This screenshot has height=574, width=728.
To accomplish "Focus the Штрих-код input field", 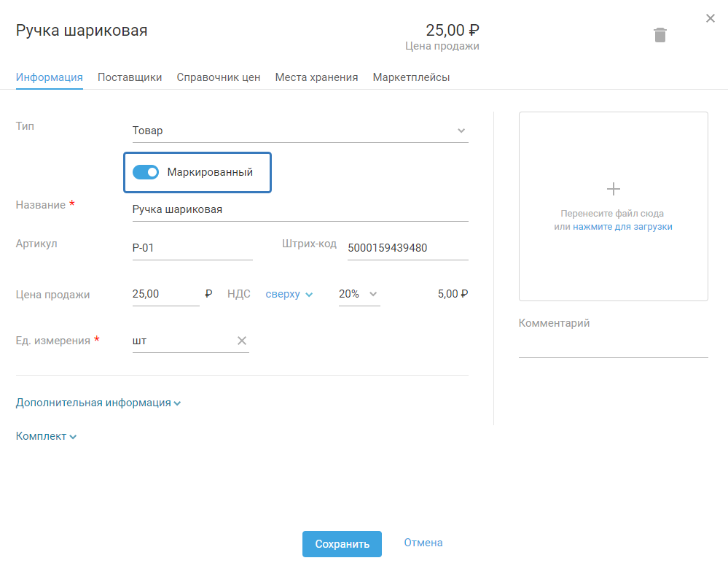I will pos(407,248).
